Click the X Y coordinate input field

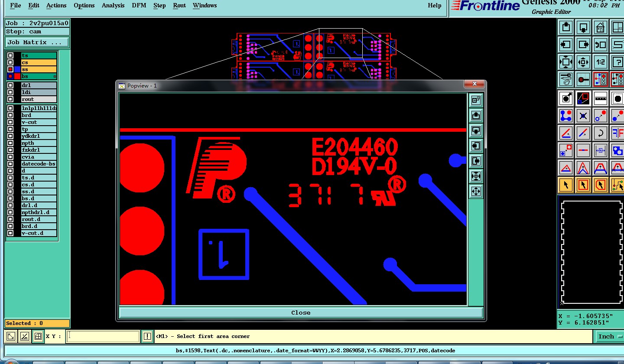coord(103,336)
